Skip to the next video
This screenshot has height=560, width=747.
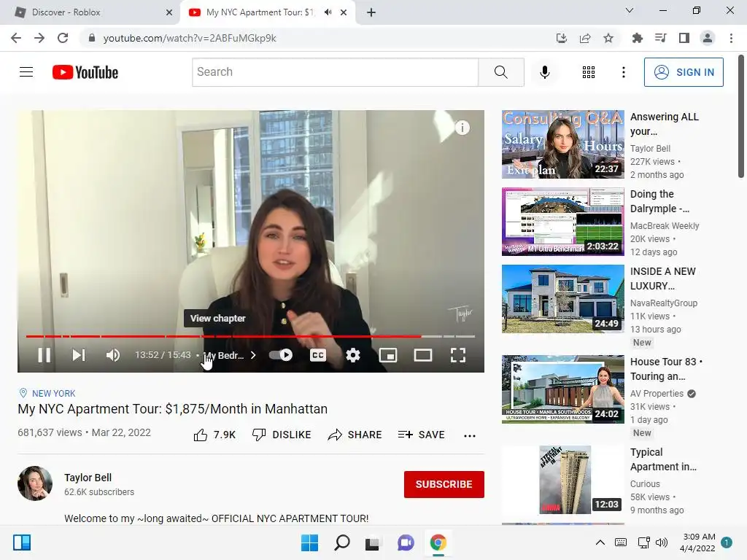pos(79,355)
